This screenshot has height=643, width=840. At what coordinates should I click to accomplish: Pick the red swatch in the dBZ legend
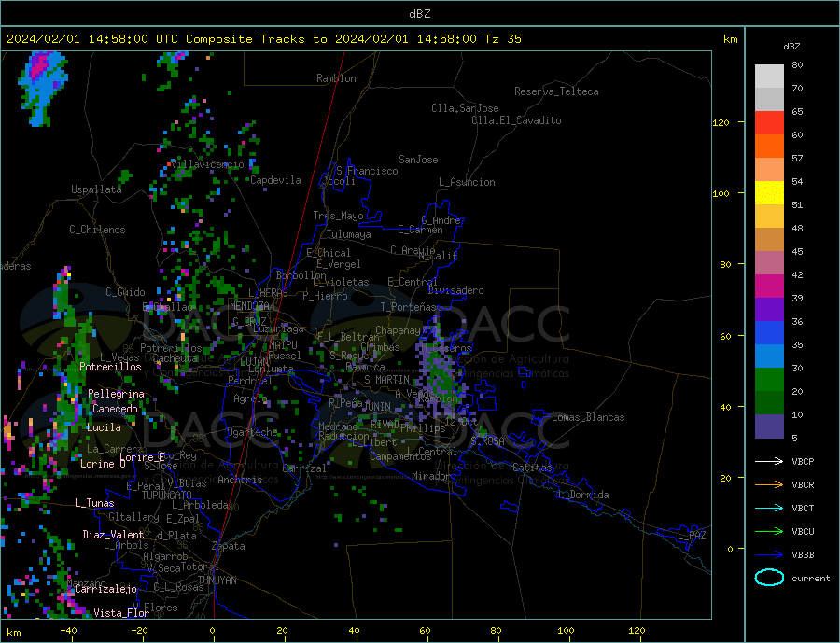(x=769, y=122)
